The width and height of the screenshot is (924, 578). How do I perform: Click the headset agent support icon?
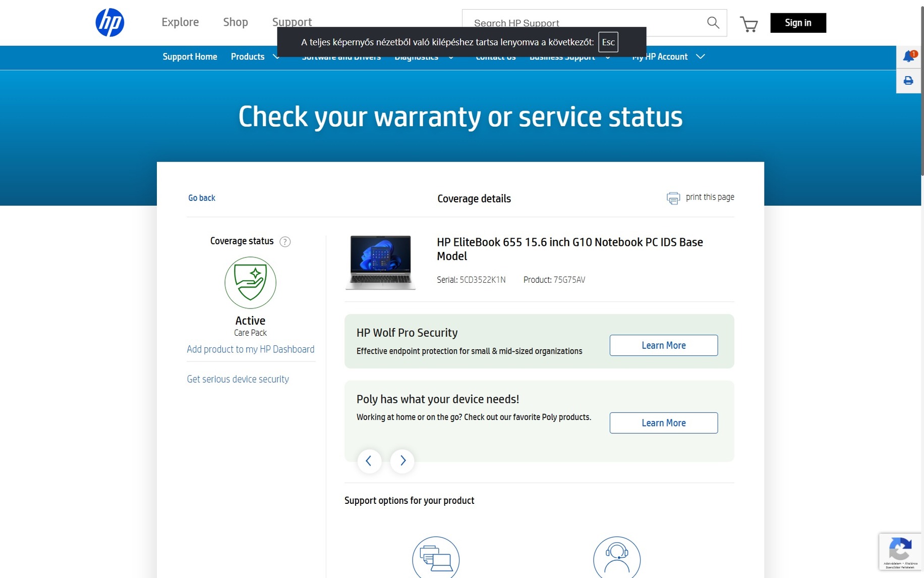617,557
